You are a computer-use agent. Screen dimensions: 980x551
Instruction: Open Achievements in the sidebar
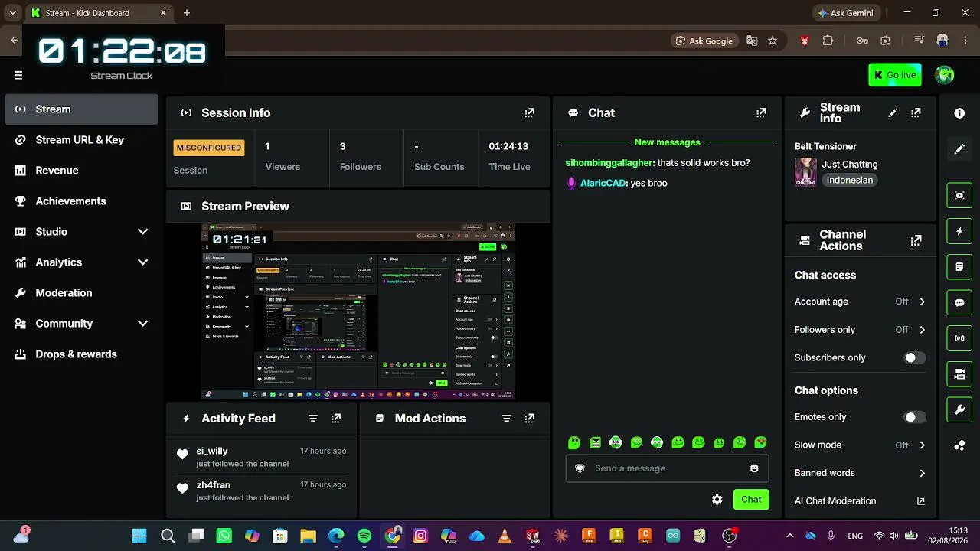click(x=81, y=201)
